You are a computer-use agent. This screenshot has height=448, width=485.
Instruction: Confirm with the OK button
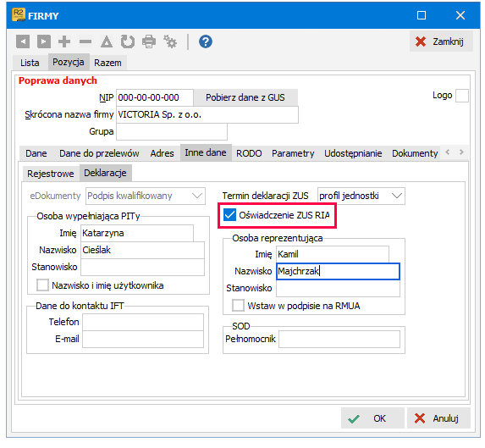coord(372,418)
